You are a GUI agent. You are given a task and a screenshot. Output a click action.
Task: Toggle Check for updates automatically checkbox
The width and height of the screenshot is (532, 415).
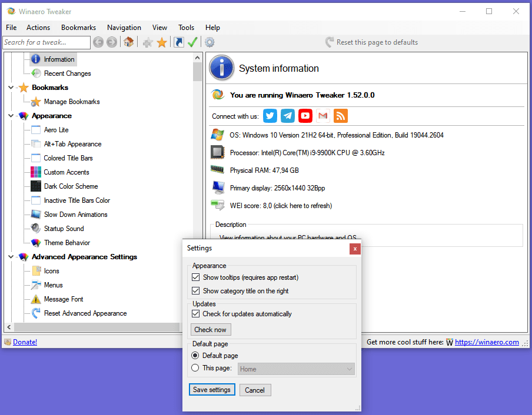pyautogui.click(x=195, y=314)
